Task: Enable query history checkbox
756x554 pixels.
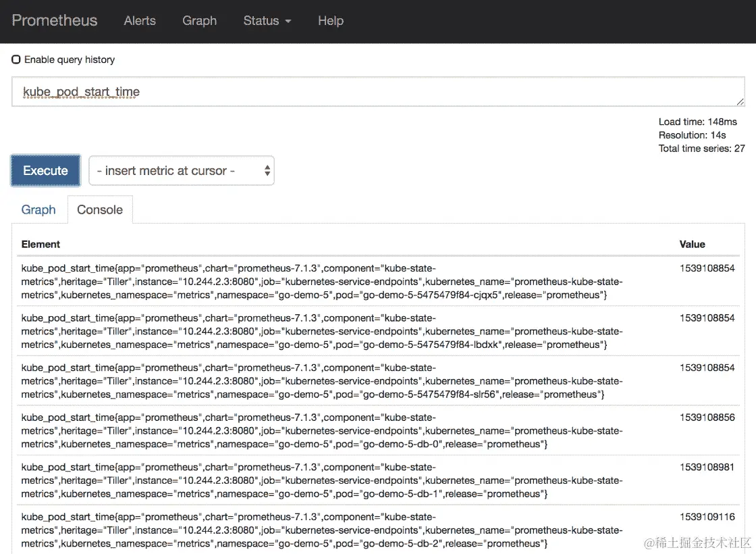Action: coord(16,59)
